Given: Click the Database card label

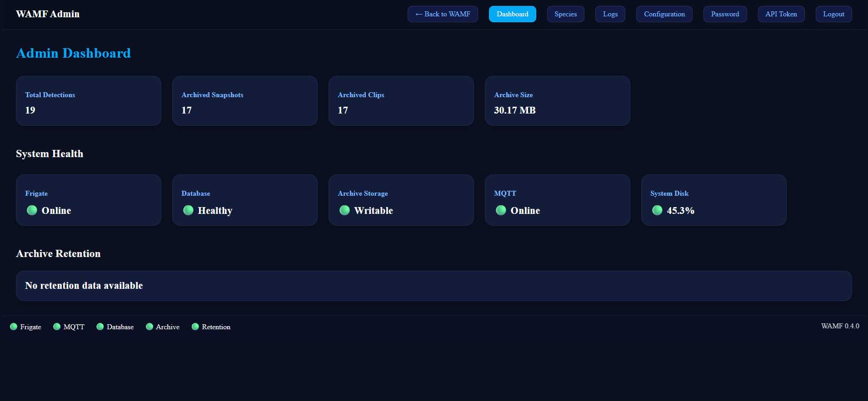Looking at the screenshot, I should [196, 193].
